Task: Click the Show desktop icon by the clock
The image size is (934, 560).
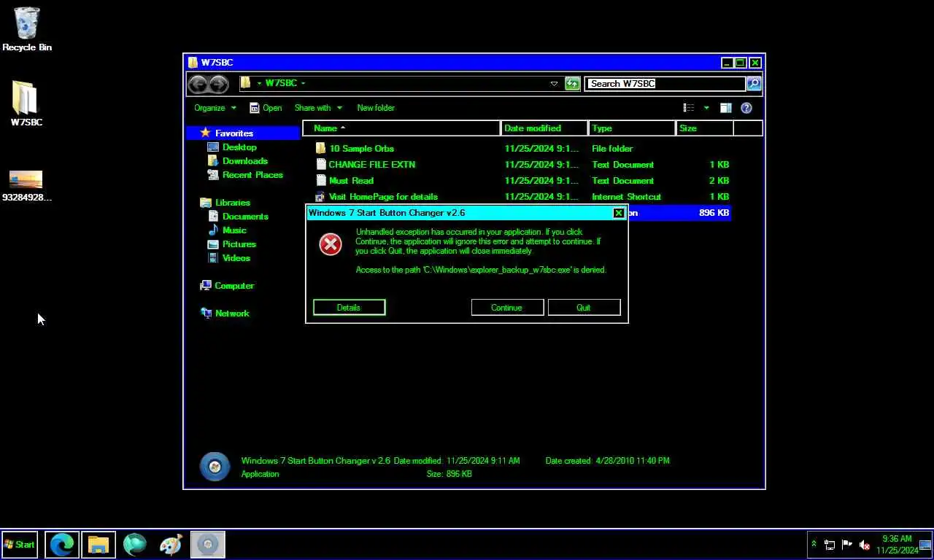Action: (926, 544)
